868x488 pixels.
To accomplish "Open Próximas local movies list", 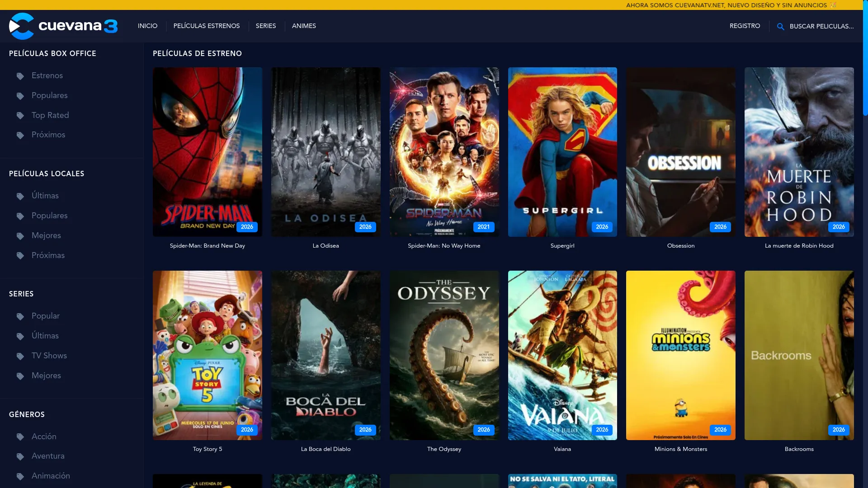I will [48, 255].
